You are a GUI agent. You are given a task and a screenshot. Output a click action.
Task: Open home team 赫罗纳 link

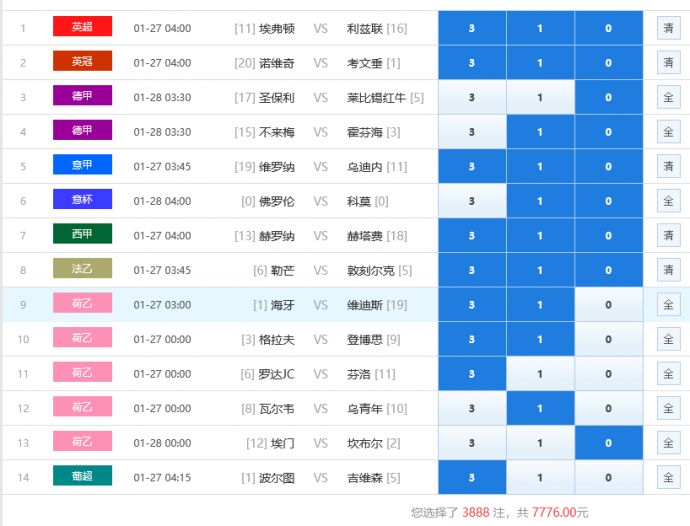point(277,236)
